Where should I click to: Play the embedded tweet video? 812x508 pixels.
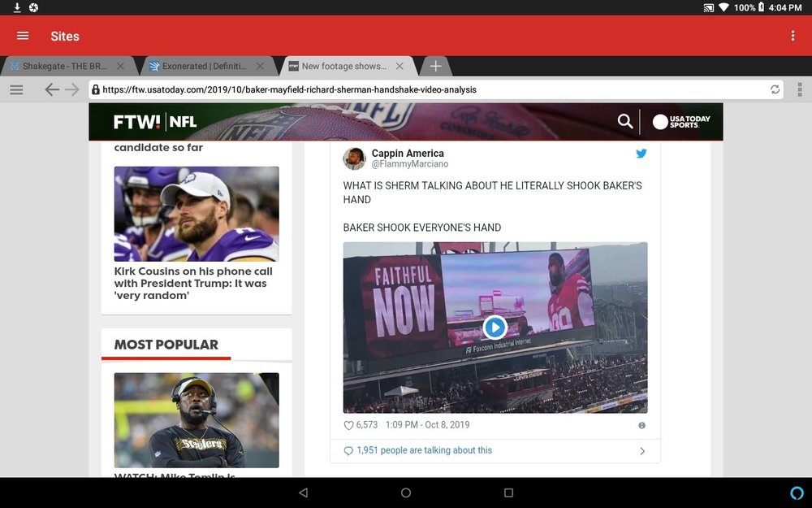(495, 328)
